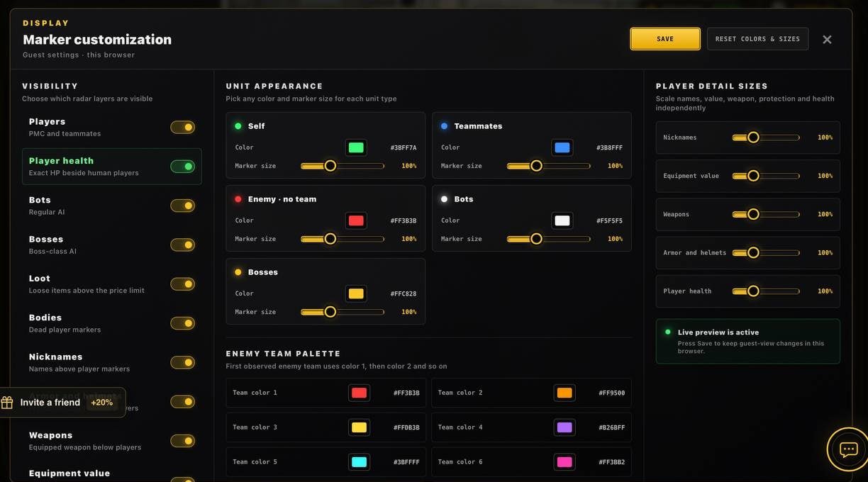Pick Team color 6 pink swatch
The height and width of the screenshot is (482, 868).
coord(564,462)
